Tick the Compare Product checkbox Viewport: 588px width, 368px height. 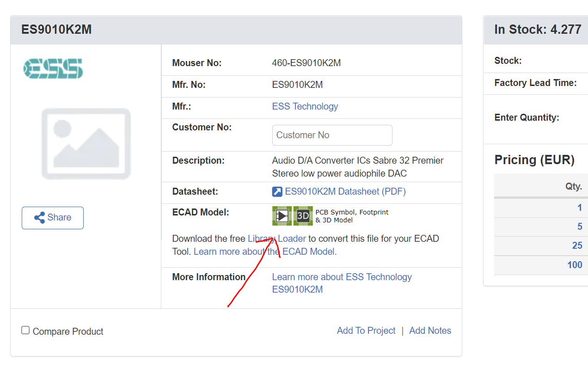(26, 330)
